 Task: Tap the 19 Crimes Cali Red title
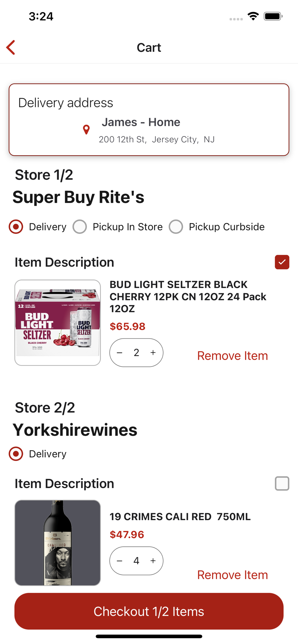(x=180, y=516)
